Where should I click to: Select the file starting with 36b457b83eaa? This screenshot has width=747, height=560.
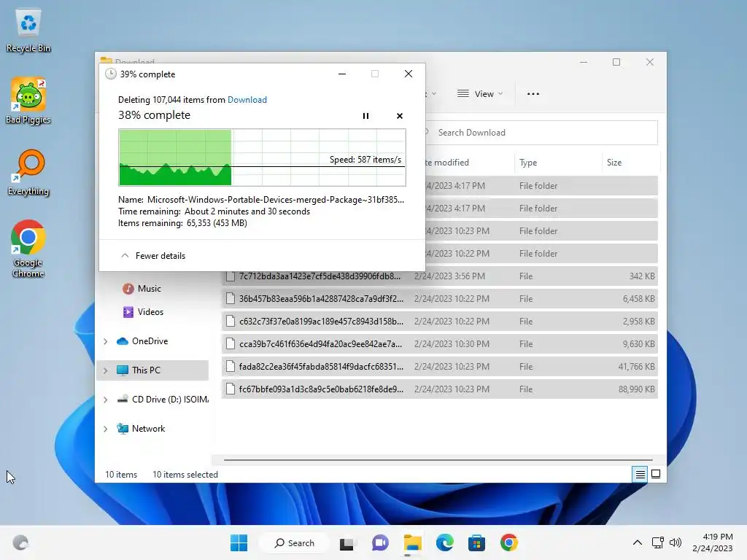(x=440, y=298)
